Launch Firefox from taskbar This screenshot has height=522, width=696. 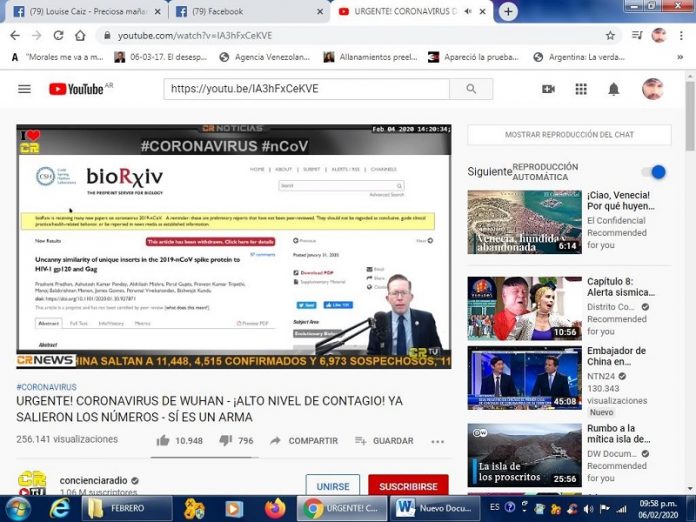275,508
